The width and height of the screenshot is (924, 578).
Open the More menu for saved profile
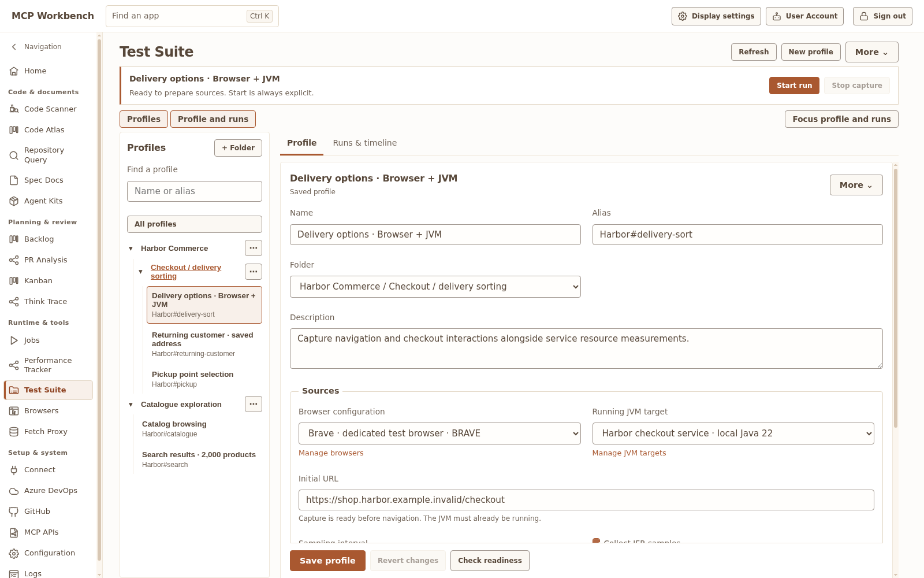856,185
